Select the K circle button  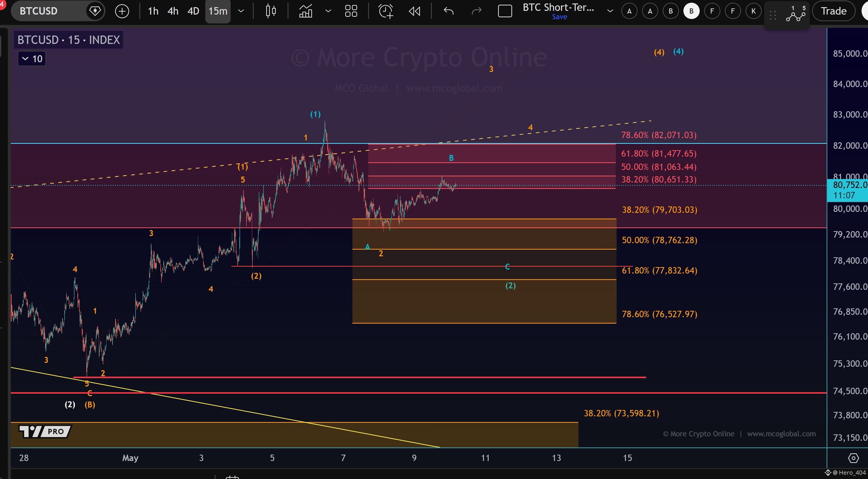point(753,11)
